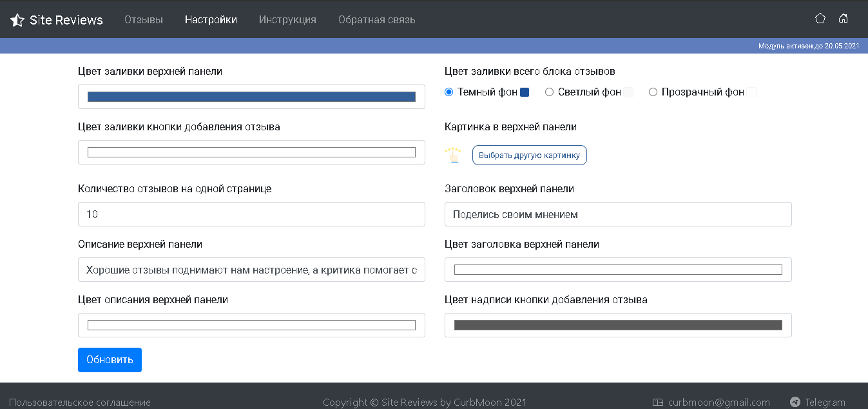Open the blue top panel fill color picker
868x409 pixels.
[x=251, y=97]
